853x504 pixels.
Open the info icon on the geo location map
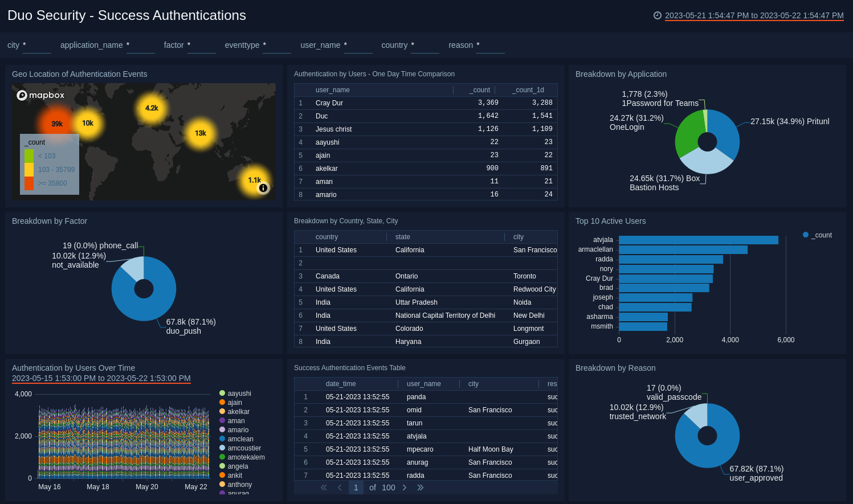263,188
